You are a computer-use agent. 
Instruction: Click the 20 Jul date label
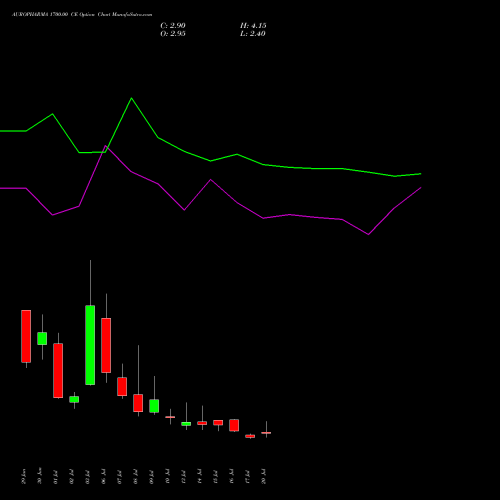[264, 476]
